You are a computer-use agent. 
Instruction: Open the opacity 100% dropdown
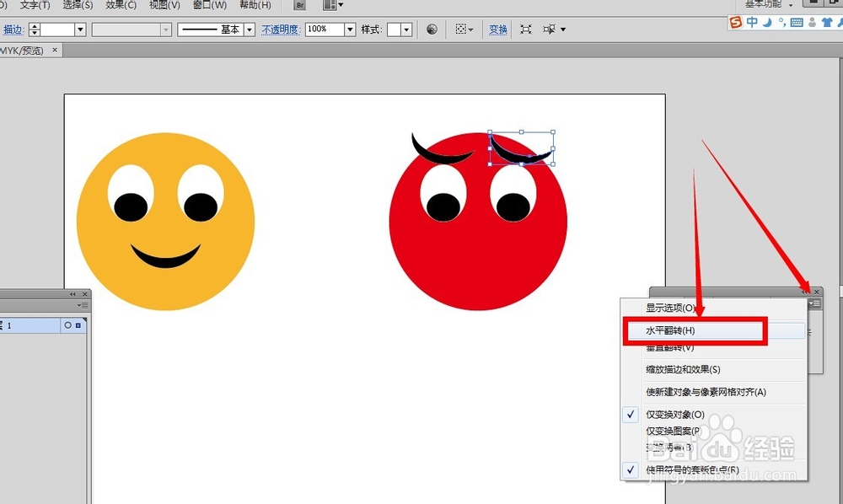350,29
